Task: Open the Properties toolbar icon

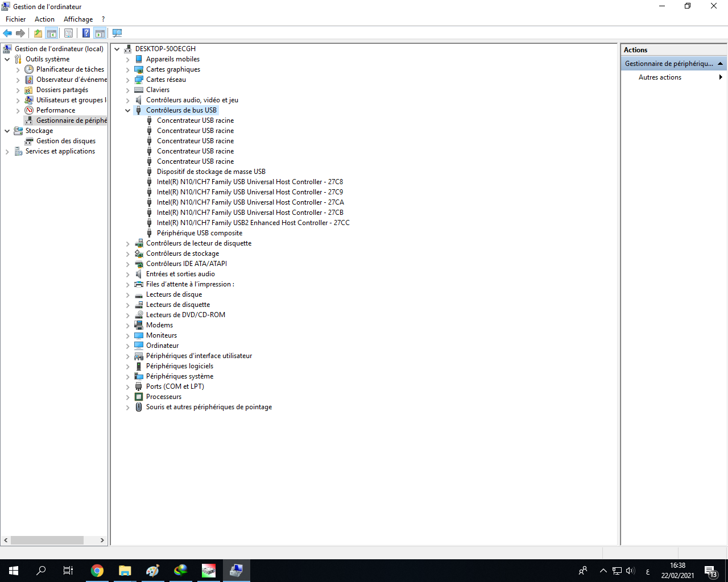Action: click(69, 33)
